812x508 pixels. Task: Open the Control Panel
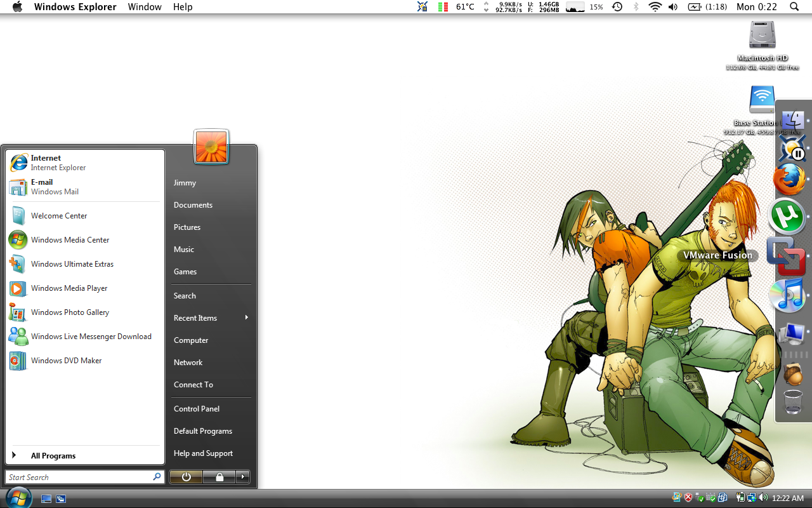coord(211,409)
